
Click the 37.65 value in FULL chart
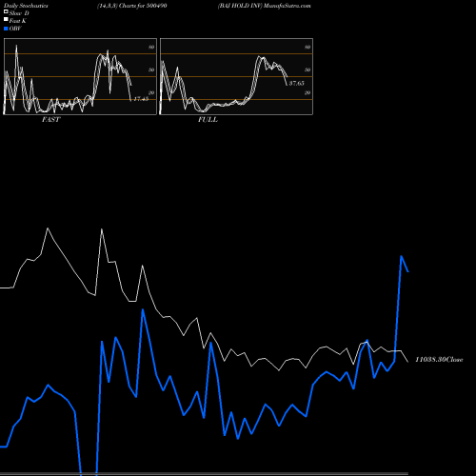coord(296,83)
